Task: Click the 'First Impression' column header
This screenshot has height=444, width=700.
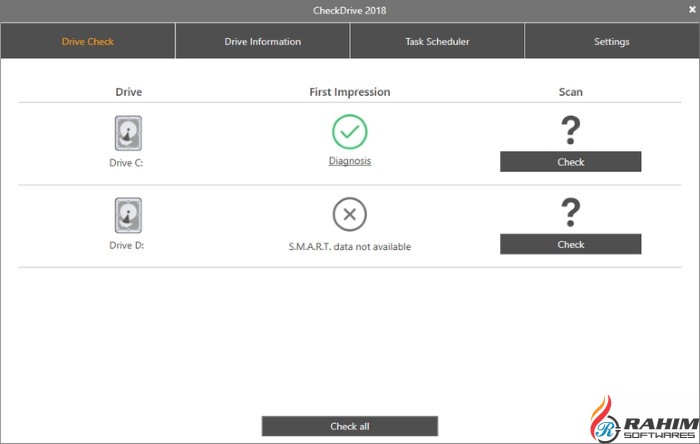Action: coord(350,92)
